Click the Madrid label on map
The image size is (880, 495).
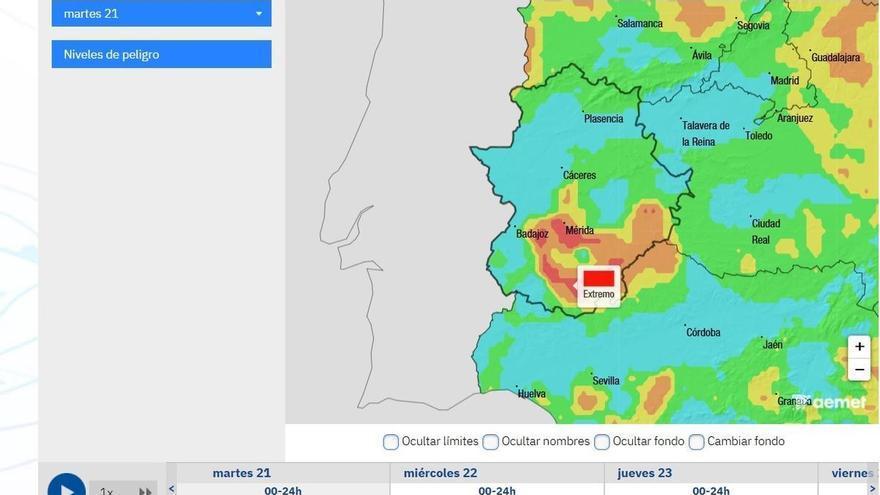pos(785,80)
